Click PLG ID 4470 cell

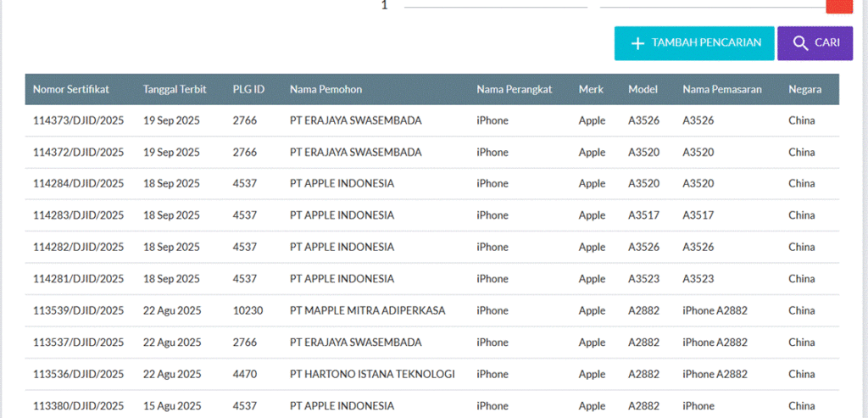[x=244, y=374]
